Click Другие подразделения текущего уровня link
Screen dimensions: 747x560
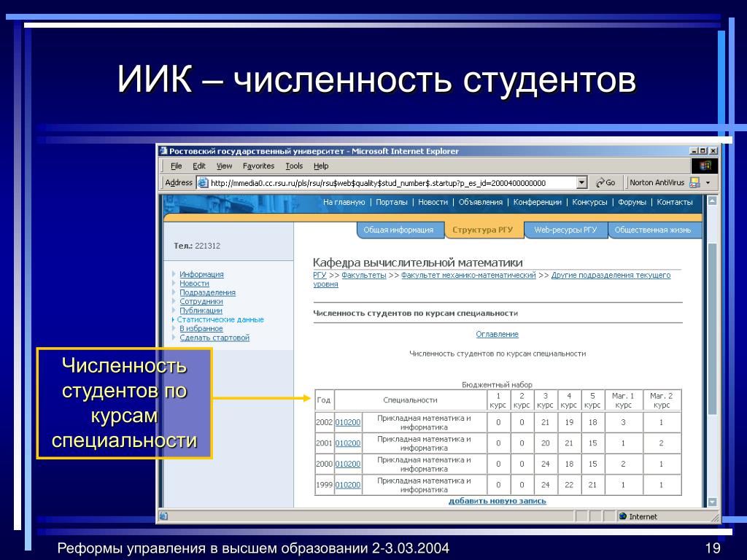[x=611, y=275]
